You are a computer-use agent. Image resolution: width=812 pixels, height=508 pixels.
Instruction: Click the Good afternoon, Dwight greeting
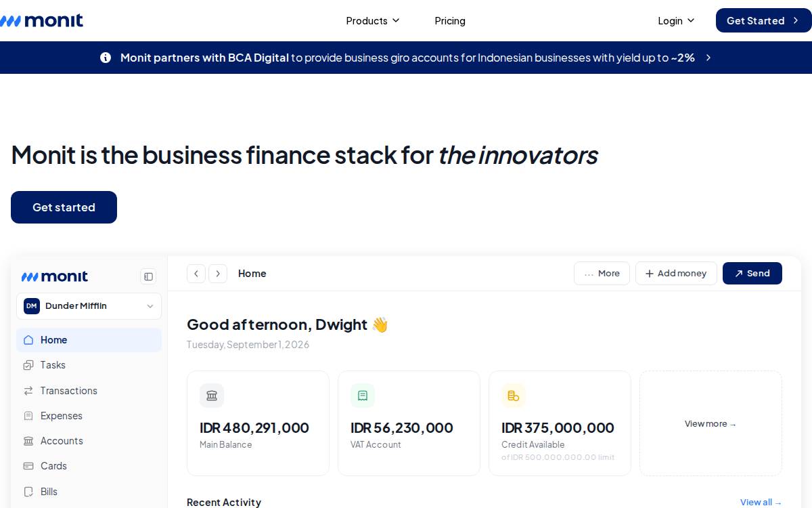(288, 324)
